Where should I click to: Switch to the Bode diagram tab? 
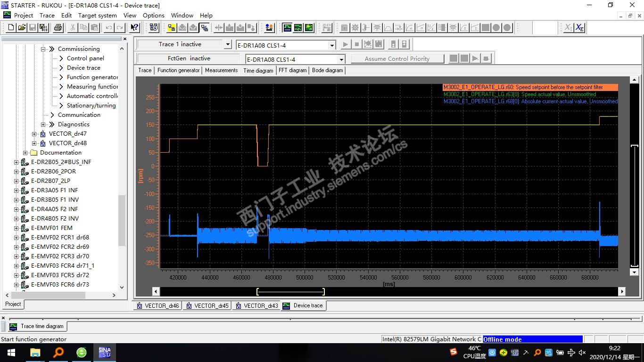(328, 70)
